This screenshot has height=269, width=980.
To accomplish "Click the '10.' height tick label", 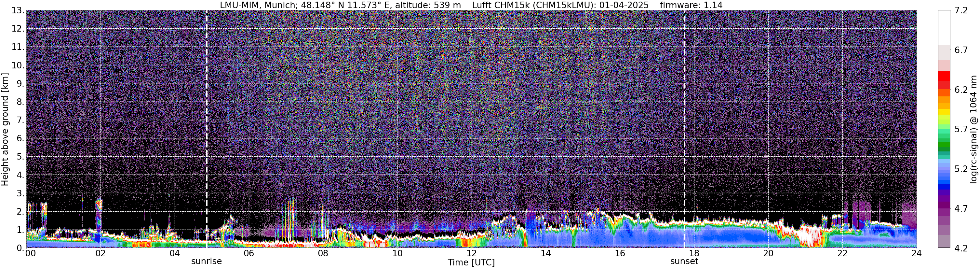I will 18,65.
